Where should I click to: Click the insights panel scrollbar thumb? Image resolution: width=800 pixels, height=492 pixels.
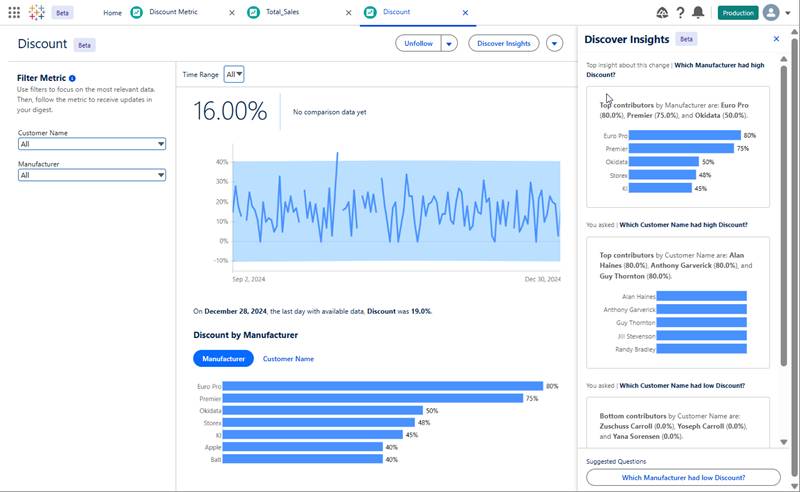point(784,214)
